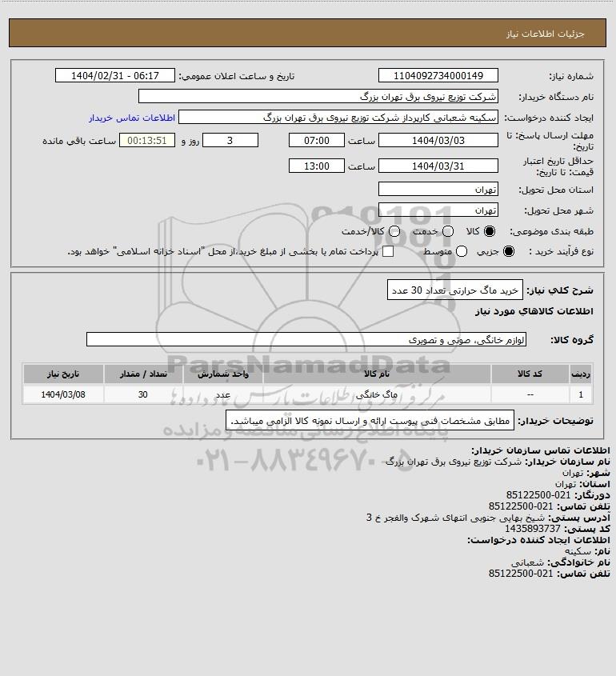This screenshot has height=676, width=616.
Task: Click the general description خرید ماگ حرارتی field
Action: tap(454, 290)
